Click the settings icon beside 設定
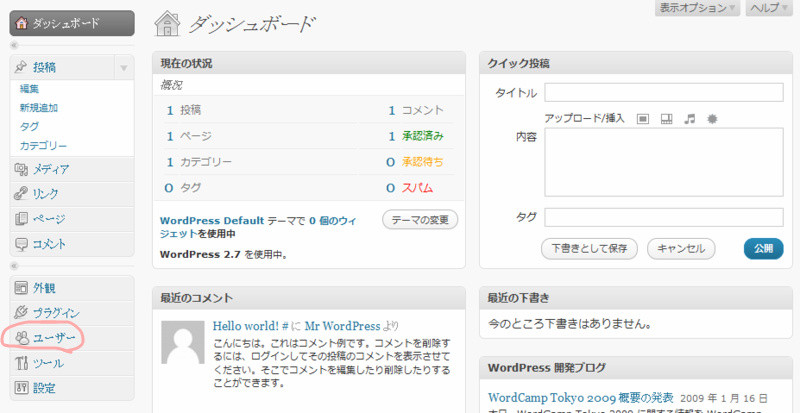This screenshot has width=800, height=413. click(x=21, y=388)
